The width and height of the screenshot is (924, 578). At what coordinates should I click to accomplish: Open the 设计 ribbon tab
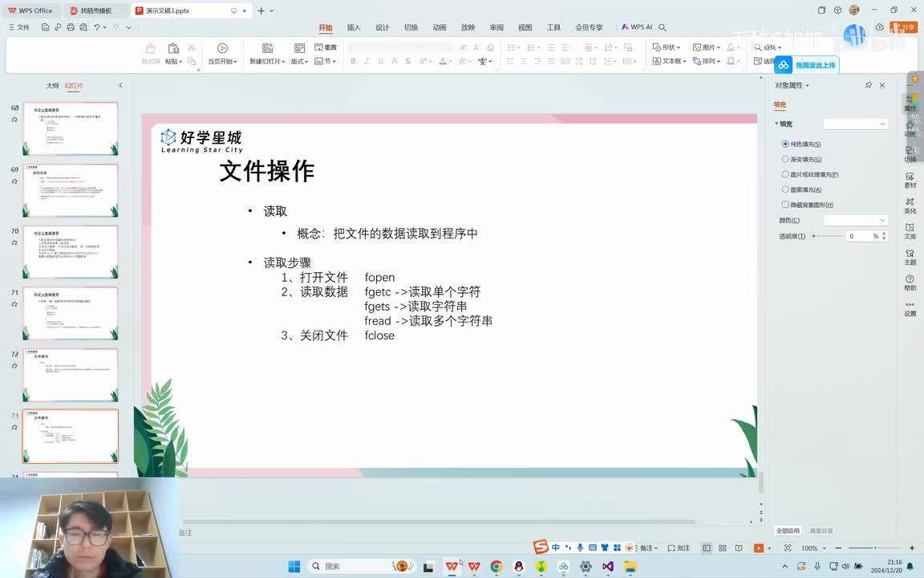(x=383, y=27)
